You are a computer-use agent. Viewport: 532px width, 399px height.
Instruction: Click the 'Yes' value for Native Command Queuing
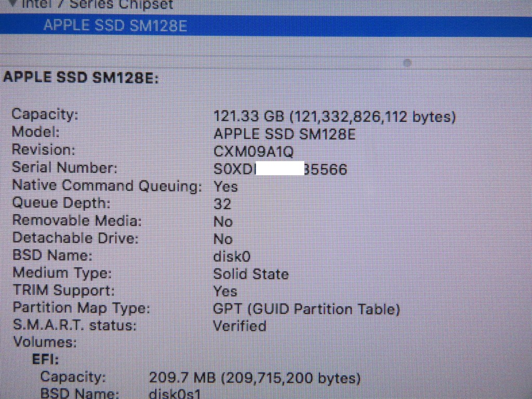coord(225,187)
